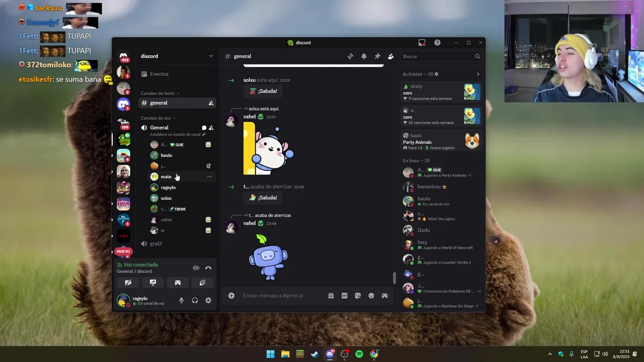Toggle headphones deafen
Image resolution: width=644 pixels, height=362 pixels.
point(195,301)
